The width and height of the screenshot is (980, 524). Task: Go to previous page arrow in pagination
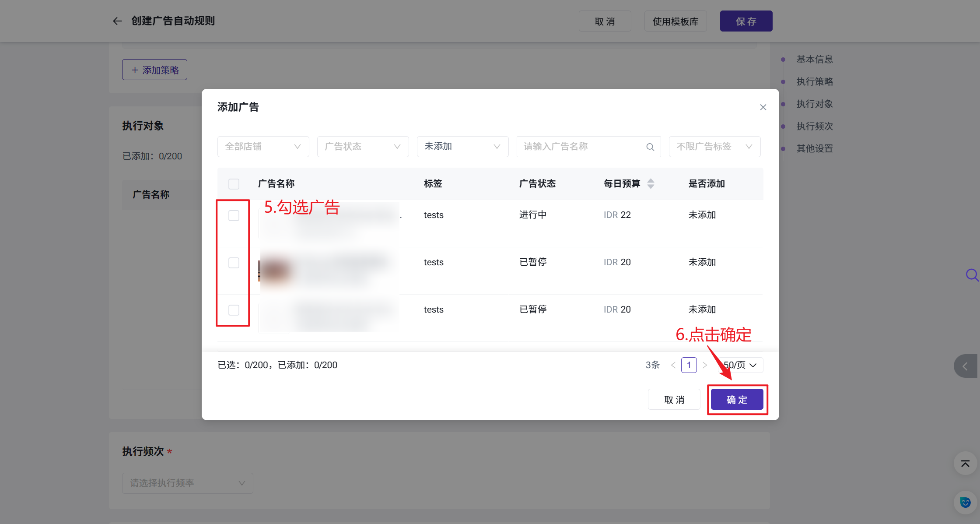click(673, 365)
